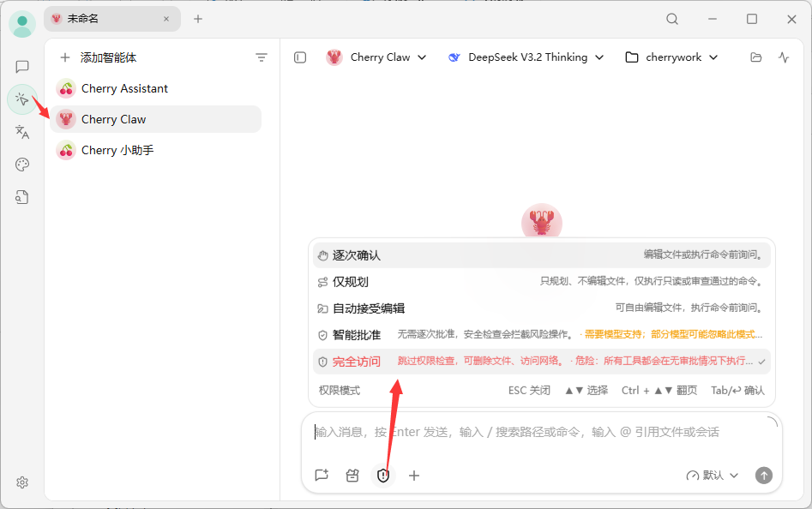Choose 智能批准 permission mode
812x509 pixels.
(542, 335)
